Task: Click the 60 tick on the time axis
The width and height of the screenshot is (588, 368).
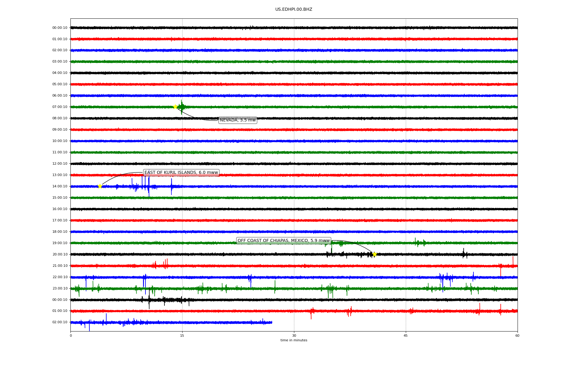Action: [517, 335]
